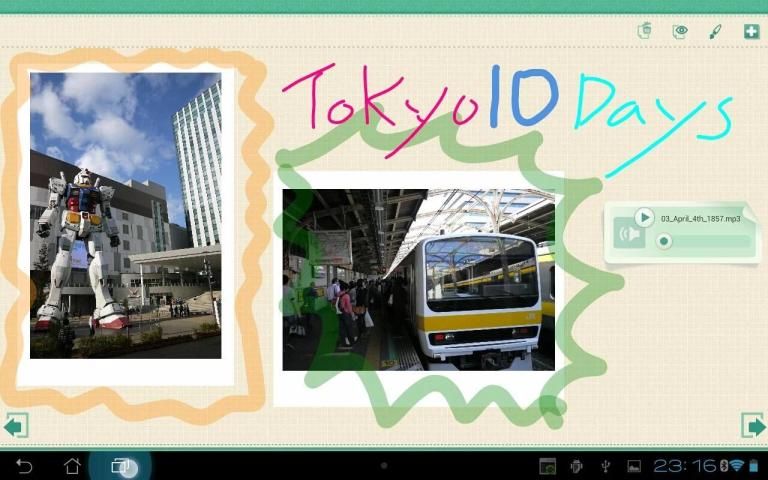Tap the 23:16 clock to open settings
This screenshot has width=768, height=480.
685,466
